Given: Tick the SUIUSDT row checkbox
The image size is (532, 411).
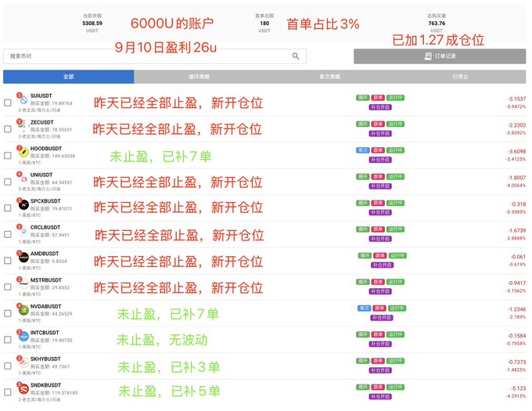Looking at the screenshot, I should point(8,103).
